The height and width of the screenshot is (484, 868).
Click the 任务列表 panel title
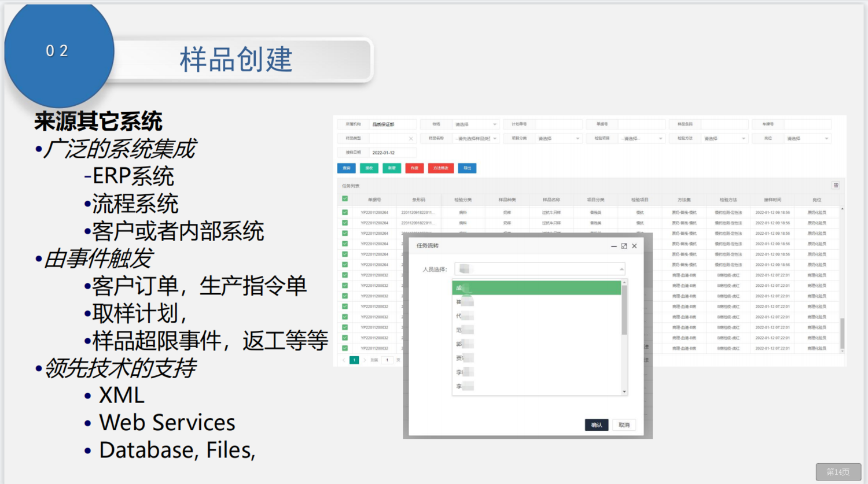351,186
